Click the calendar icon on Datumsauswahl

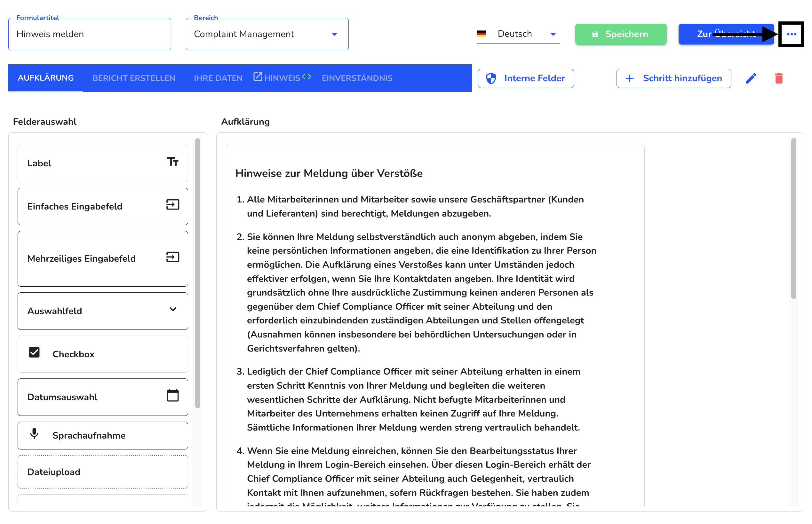[172, 395]
